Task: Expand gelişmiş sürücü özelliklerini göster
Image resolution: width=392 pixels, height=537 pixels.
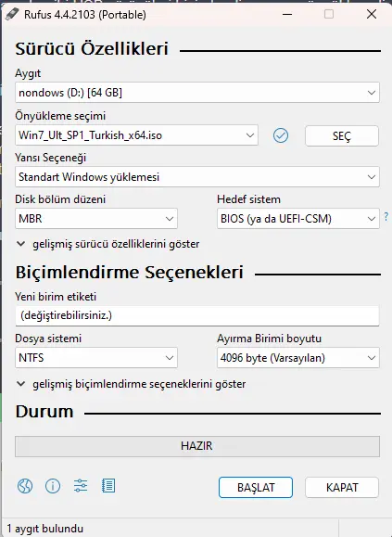Action: point(108,244)
